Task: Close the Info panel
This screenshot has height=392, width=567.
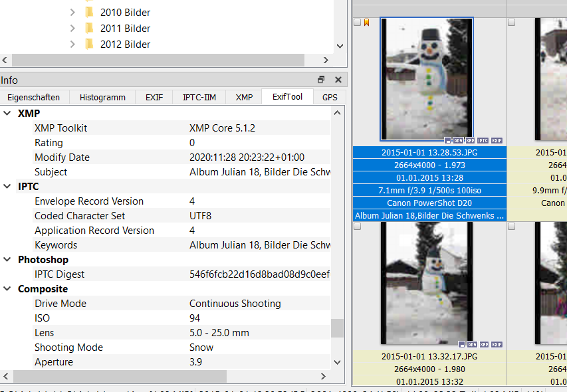Action: pos(338,80)
